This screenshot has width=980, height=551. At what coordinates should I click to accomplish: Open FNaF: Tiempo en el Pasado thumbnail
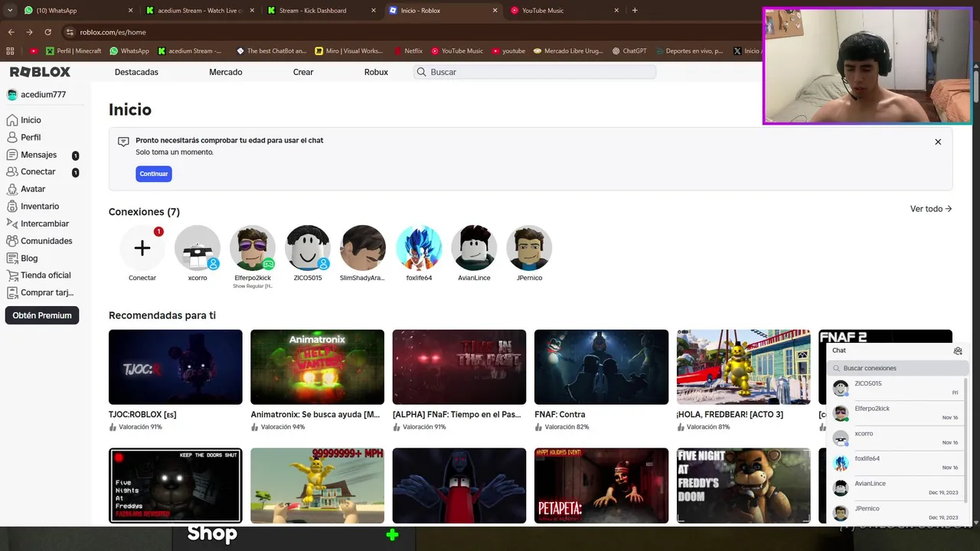tap(459, 367)
